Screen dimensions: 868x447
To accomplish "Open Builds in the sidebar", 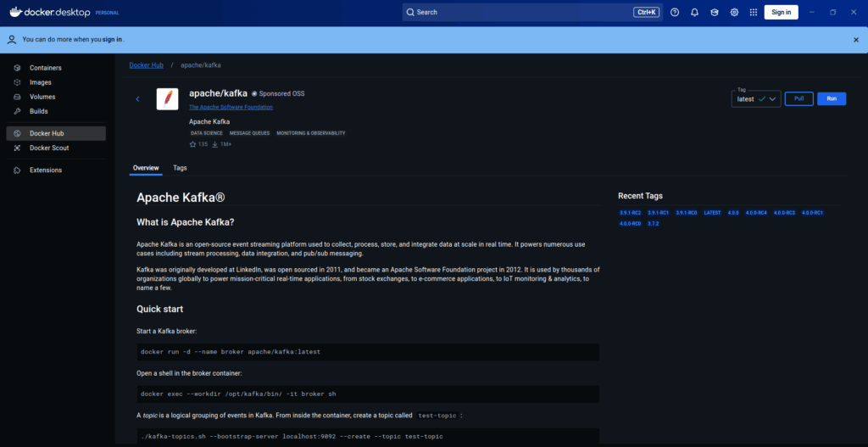I will [56, 111].
